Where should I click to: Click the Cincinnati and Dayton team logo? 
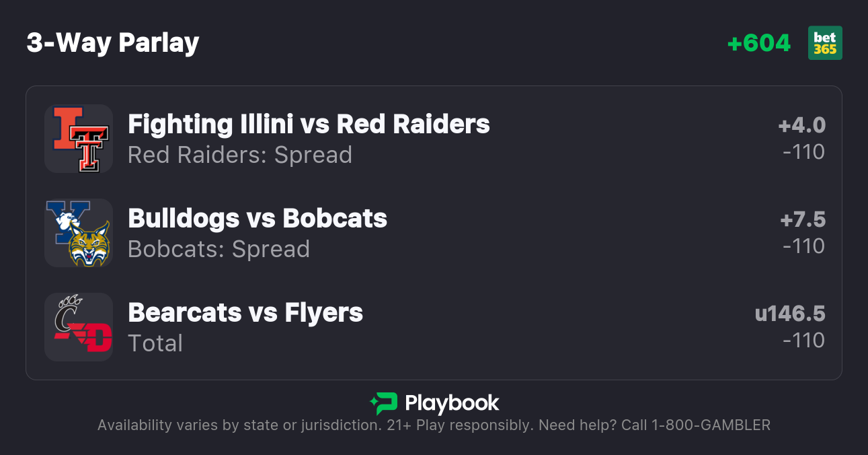(79, 327)
